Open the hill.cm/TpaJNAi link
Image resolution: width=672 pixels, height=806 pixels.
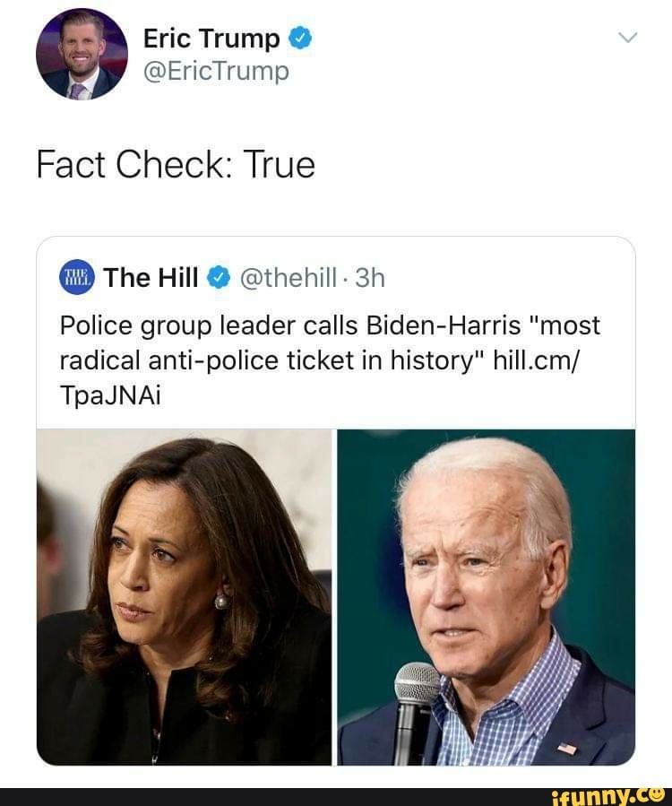538,361
